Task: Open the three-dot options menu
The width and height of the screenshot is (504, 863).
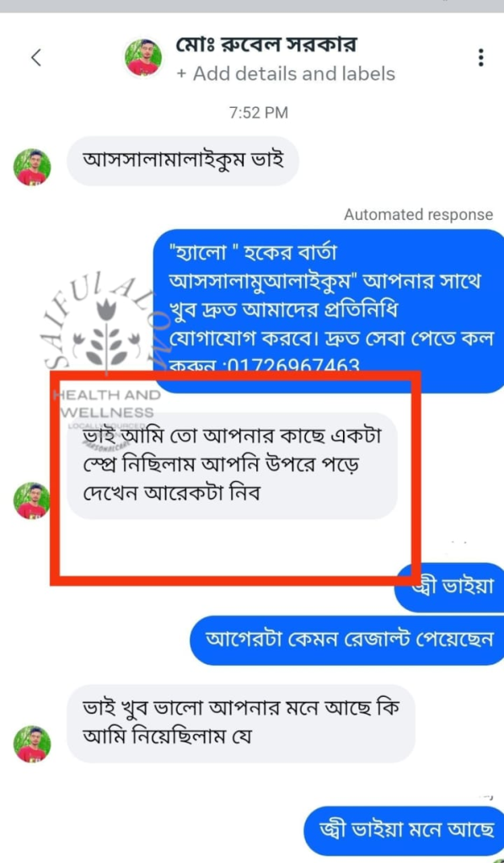Action: point(481,57)
